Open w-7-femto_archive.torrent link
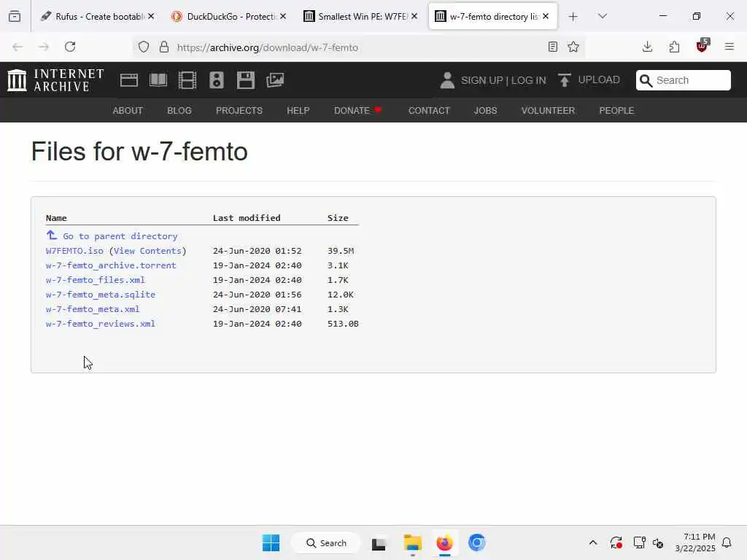The width and height of the screenshot is (747, 560). click(111, 265)
